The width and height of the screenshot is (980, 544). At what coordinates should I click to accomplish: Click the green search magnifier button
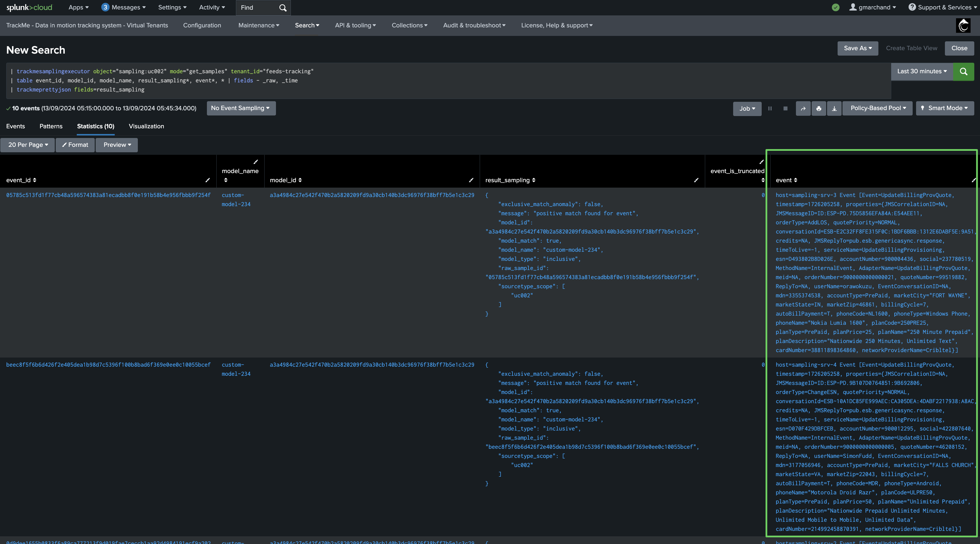963,72
